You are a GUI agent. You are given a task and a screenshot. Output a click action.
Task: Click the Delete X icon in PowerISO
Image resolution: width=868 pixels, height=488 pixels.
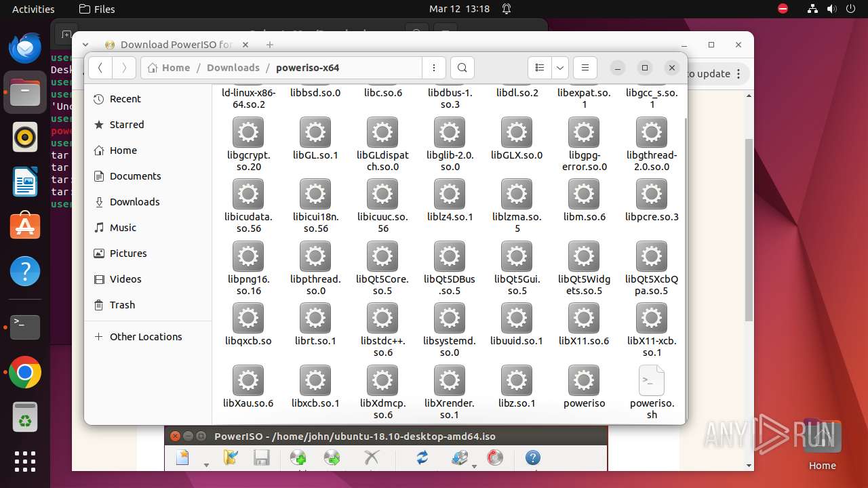coord(372,458)
